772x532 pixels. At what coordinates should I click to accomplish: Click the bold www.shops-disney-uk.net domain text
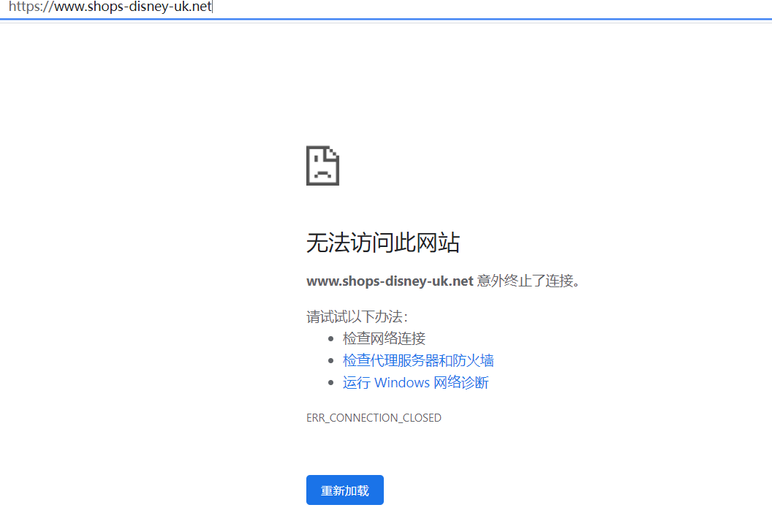tap(390, 281)
